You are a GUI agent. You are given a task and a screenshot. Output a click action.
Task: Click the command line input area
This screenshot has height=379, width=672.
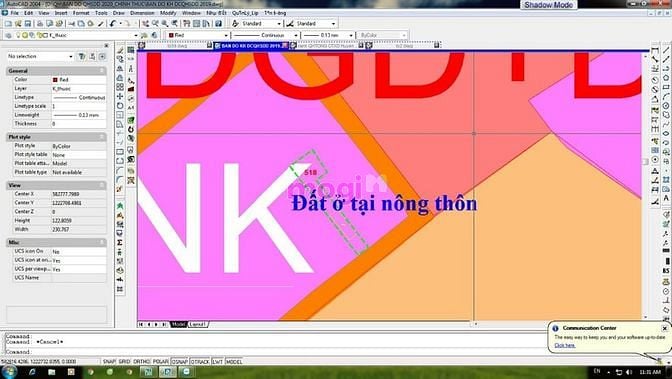pyautogui.click(x=274, y=352)
